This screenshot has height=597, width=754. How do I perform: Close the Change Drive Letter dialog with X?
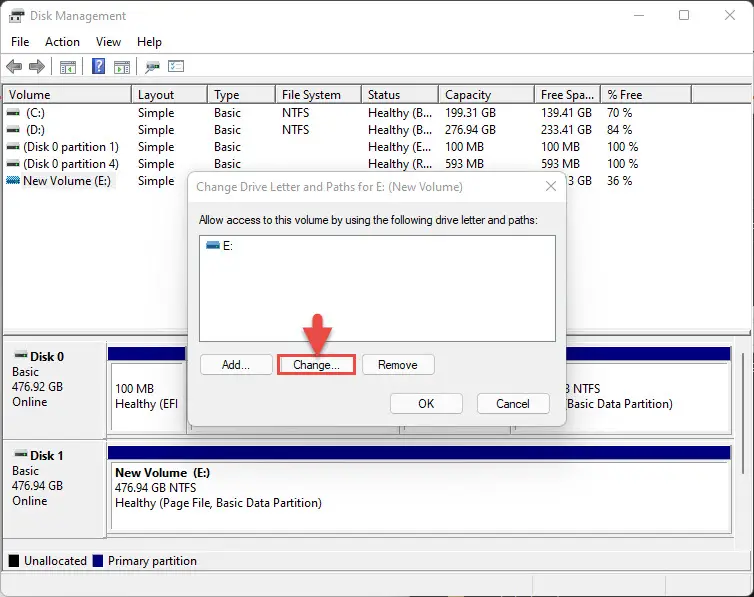coord(551,187)
